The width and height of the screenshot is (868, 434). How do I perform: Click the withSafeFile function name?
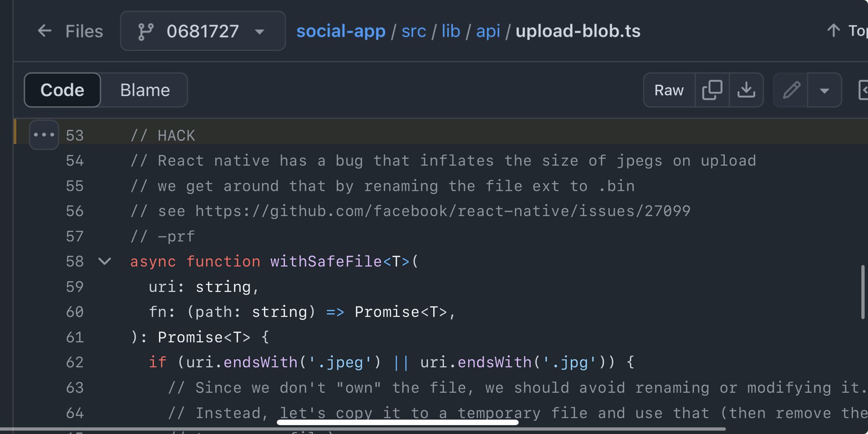coord(326,261)
